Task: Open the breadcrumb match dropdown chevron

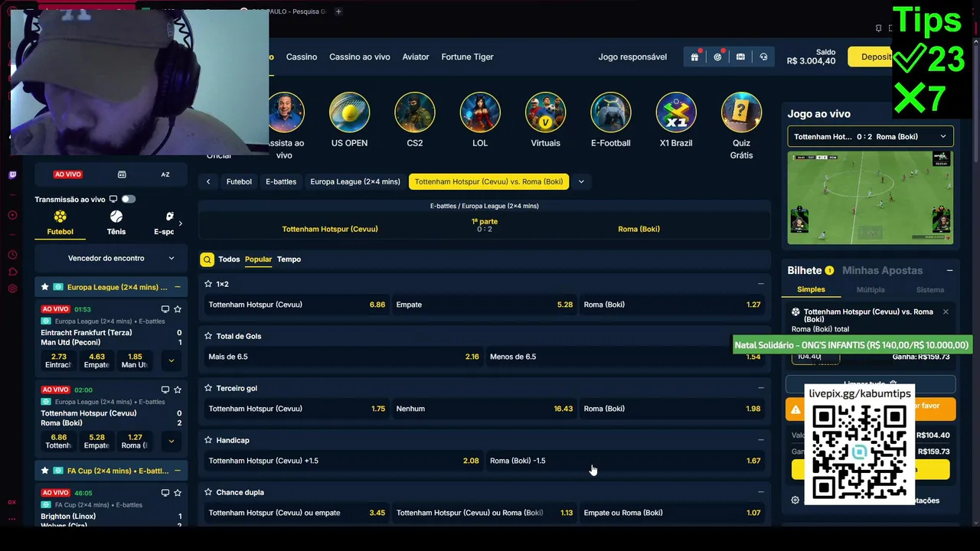Action: pyautogui.click(x=581, y=181)
